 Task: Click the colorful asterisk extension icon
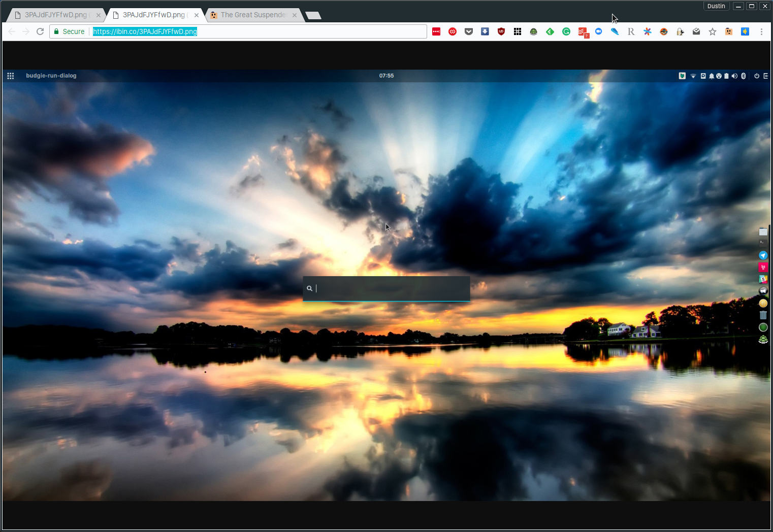(x=648, y=31)
